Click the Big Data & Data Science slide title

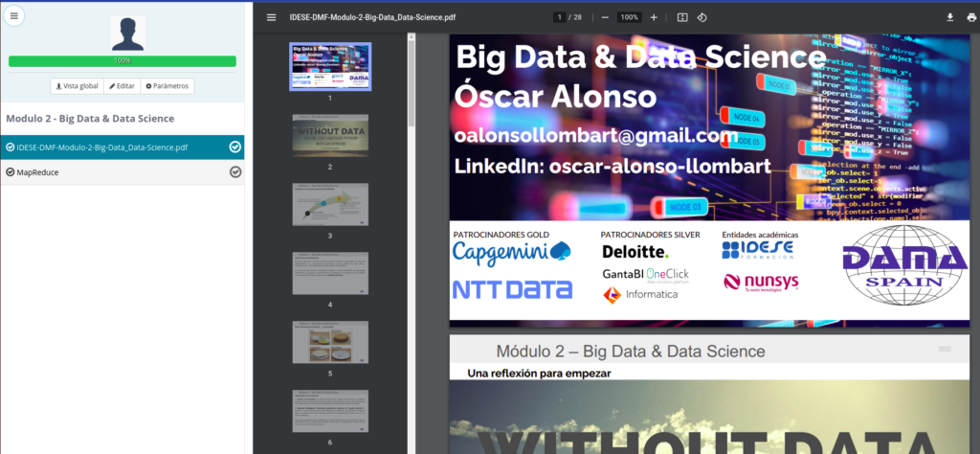tap(641, 57)
